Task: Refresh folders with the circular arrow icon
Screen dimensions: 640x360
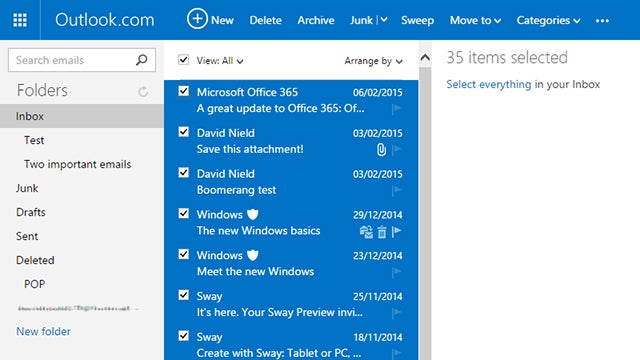Action: pyautogui.click(x=143, y=91)
